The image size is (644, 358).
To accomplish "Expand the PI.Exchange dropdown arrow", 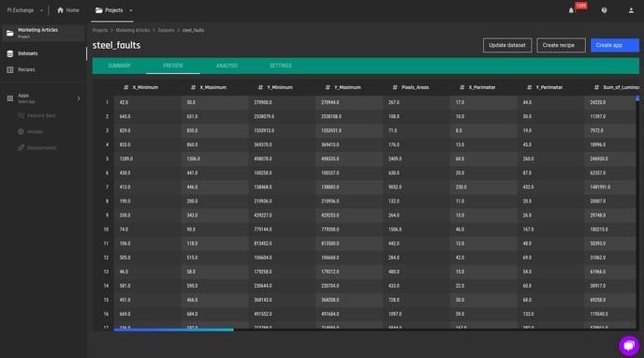I will click(x=41, y=10).
